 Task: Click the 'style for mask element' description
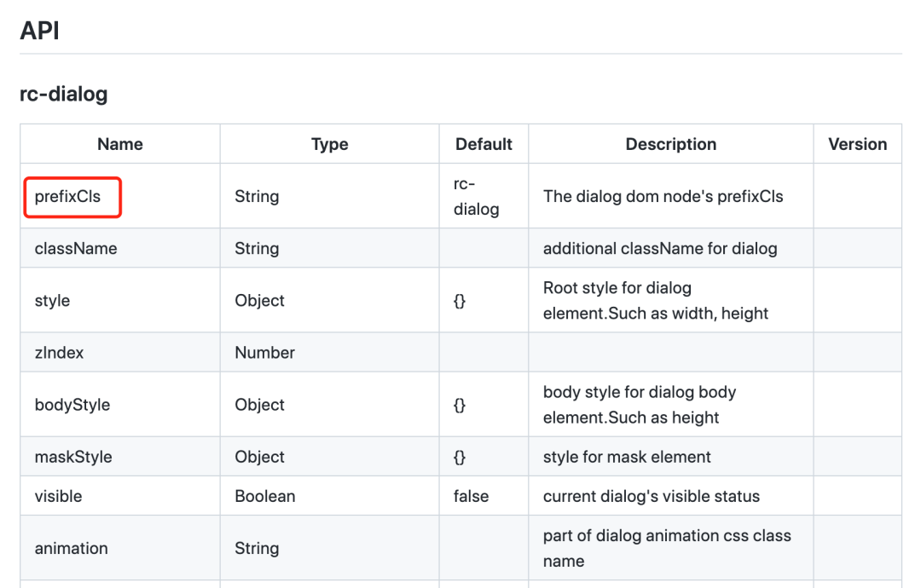627,457
